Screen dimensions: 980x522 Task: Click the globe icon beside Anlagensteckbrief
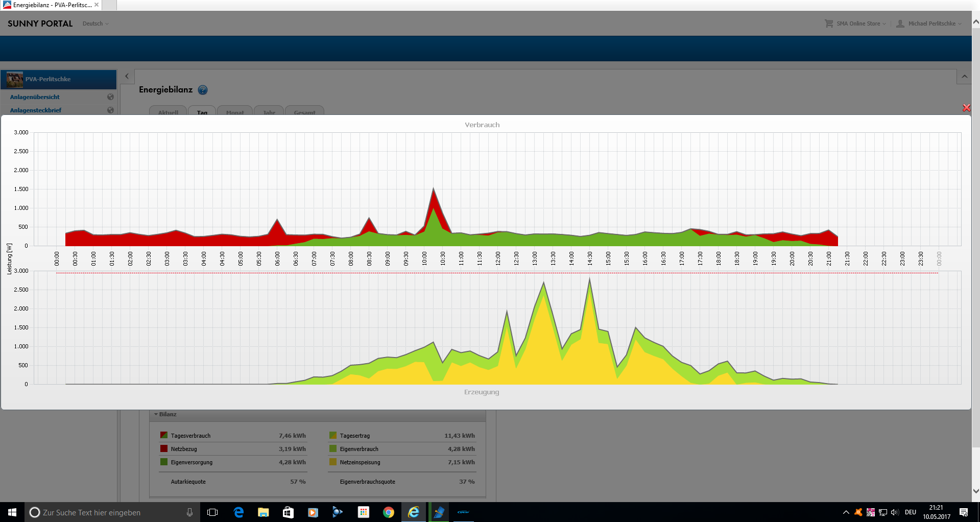coord(110,110)
